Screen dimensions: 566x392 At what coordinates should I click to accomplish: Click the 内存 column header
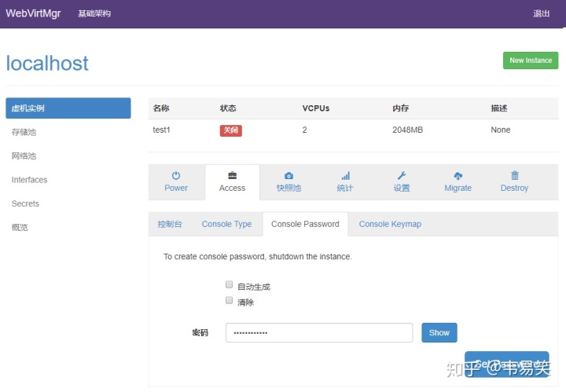point(401,108)
